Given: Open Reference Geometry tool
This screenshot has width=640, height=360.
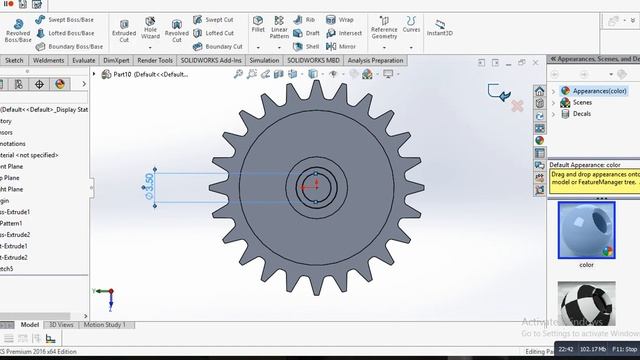Looking at the screenshot, I should click(384, 27).
